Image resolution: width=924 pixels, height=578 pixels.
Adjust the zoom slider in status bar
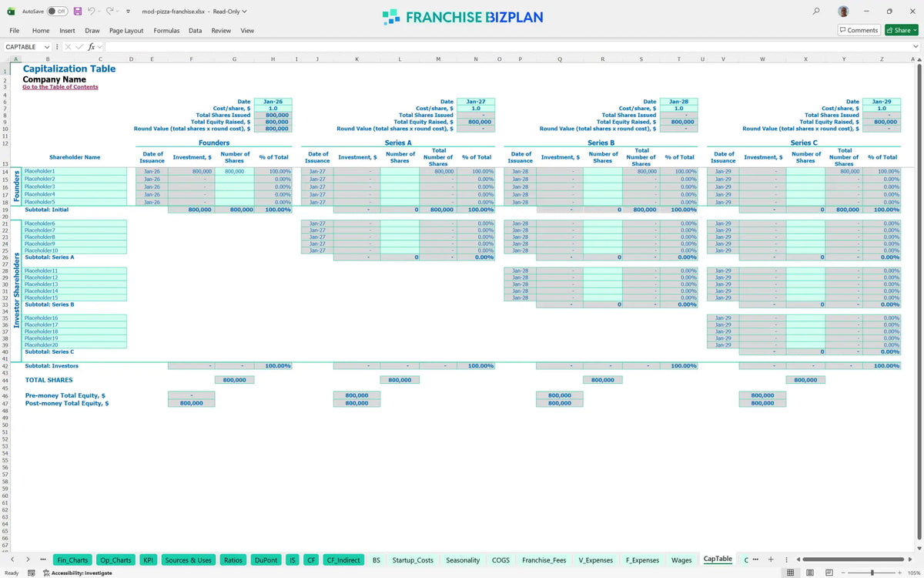pos(872,573)
